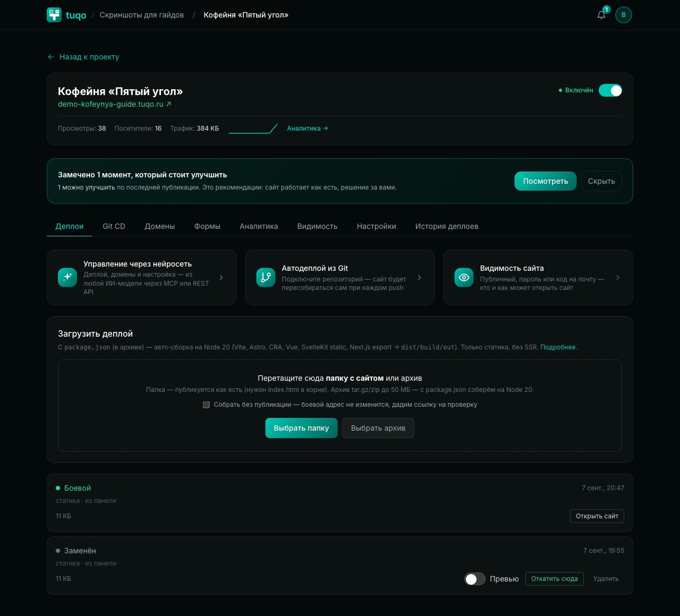This screenshot has width=680, height=616.
Task: Click the Посмотреть button
Action: (546, 181)
